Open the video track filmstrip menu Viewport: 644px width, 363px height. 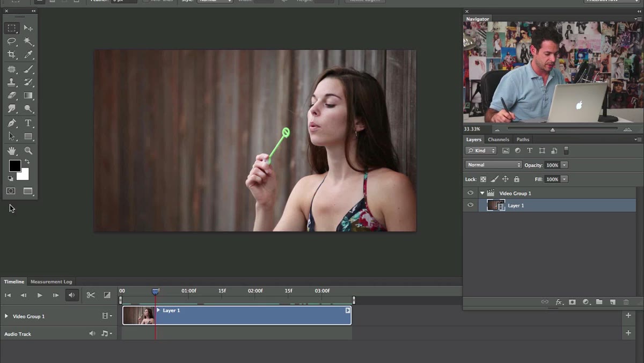click(107, 316)
